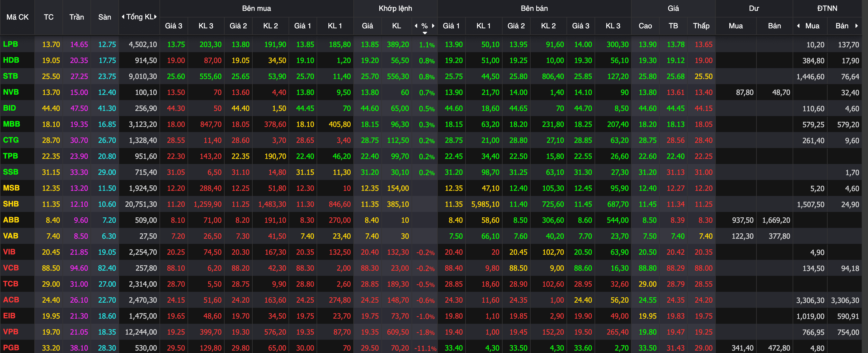
Task: Click Dư Mua column header
Action: point(736,26)
